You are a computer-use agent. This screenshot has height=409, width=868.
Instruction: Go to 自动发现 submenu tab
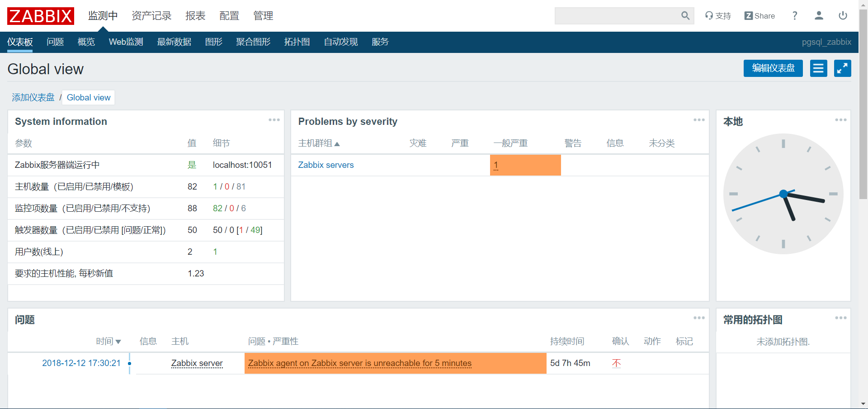[341, 42]
